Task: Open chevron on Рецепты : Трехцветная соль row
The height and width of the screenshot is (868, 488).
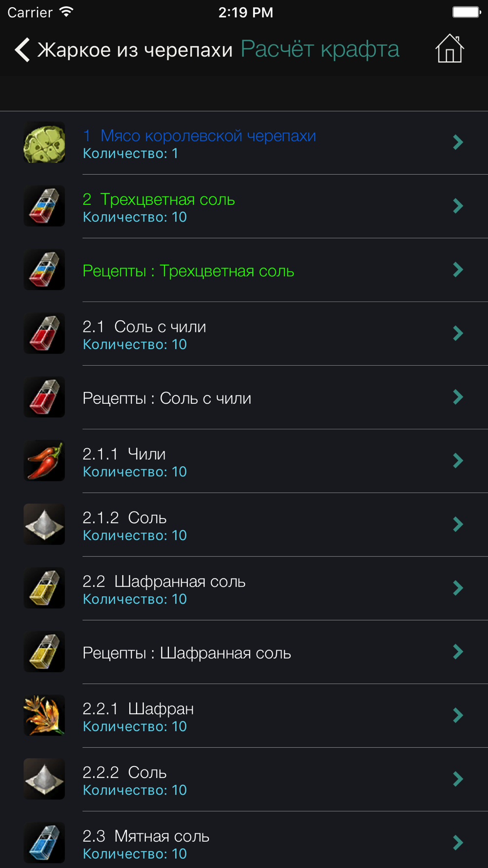Action: (x=458, y=270)
